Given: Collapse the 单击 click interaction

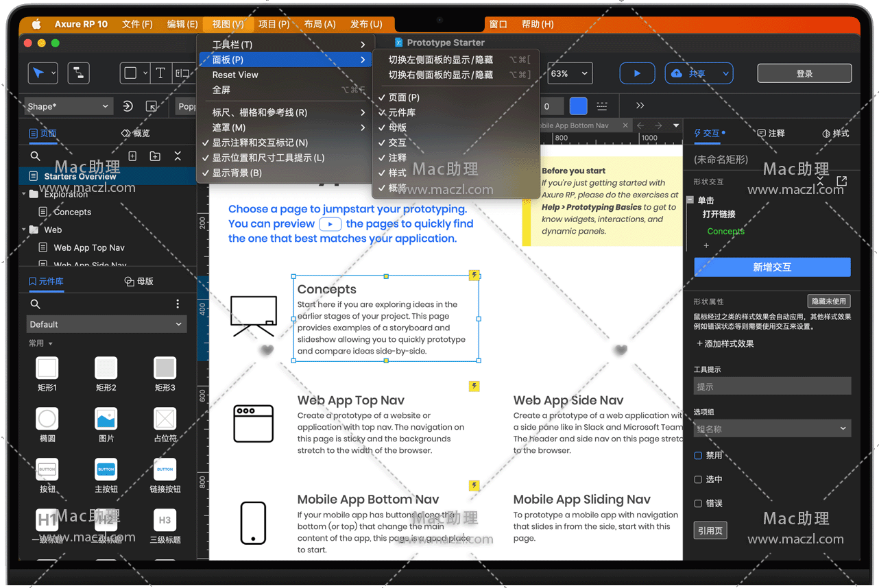Looking at the screenshot, I should pos(690,200).
